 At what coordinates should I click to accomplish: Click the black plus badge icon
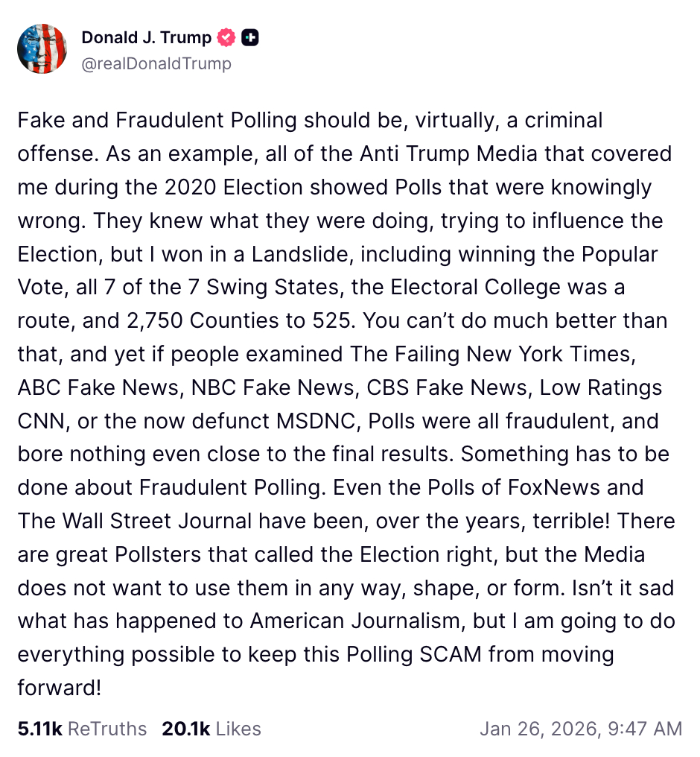pos(251,37)
